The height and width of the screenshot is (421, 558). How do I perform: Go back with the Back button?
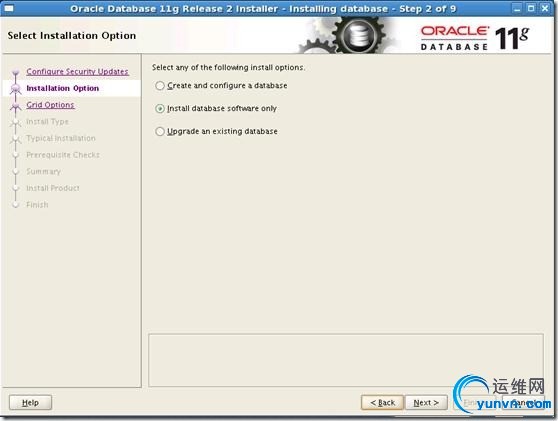[383, 402]
